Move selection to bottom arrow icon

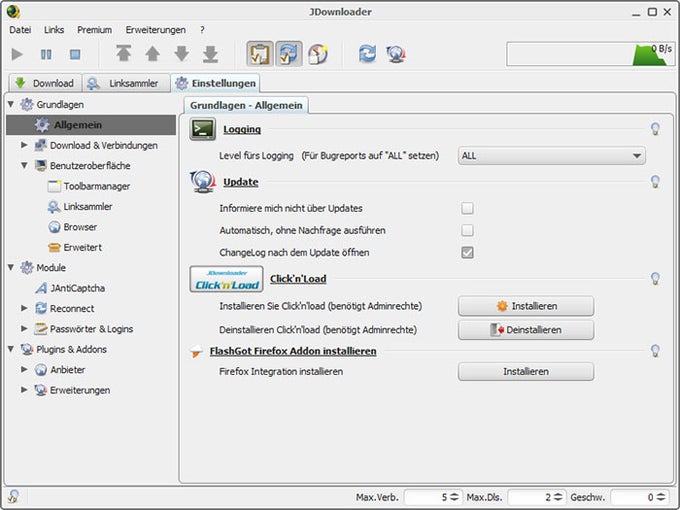(x=210, y=54)
